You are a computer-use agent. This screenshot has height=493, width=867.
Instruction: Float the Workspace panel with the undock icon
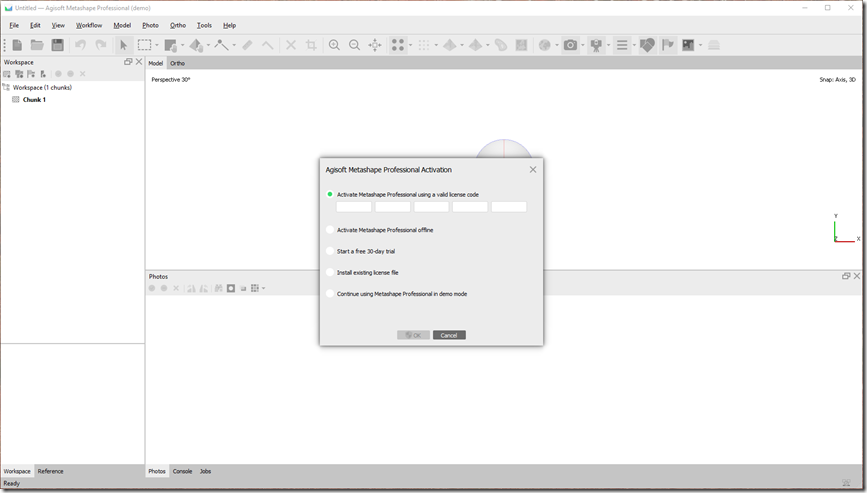coord(128,62)
